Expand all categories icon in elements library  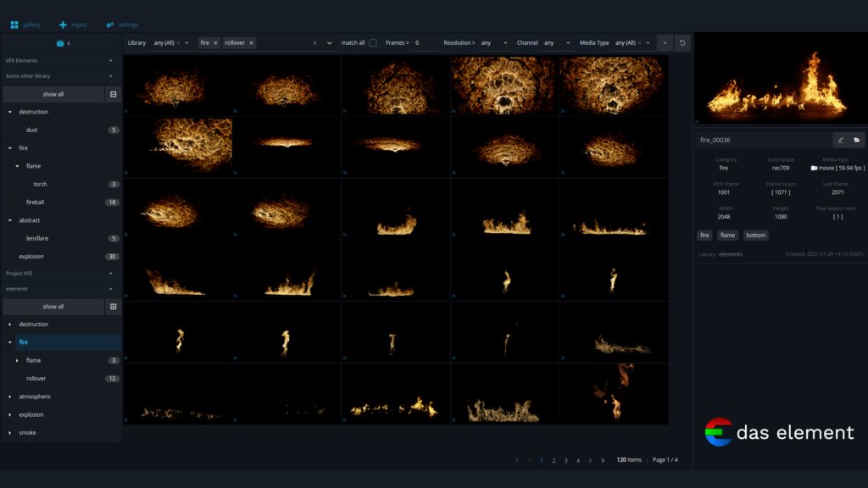coord(113,307)
